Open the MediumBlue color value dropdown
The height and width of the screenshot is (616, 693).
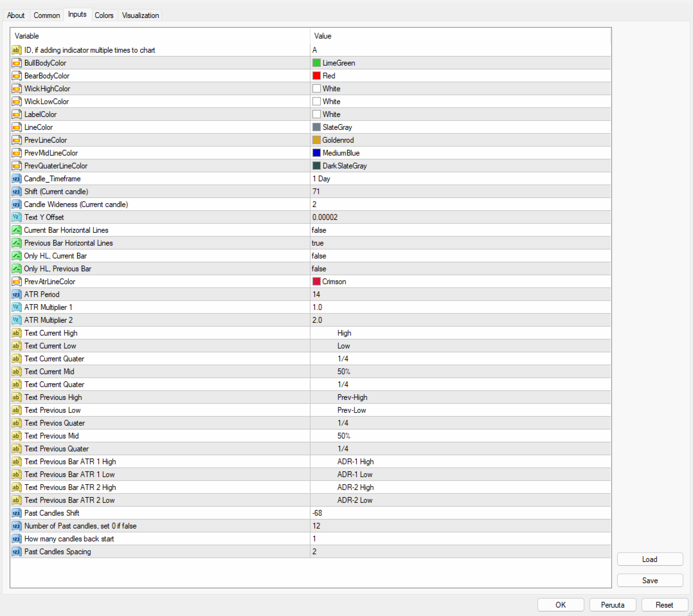[460, 152]
